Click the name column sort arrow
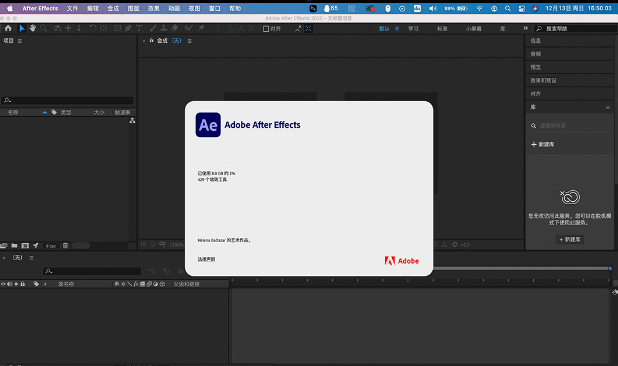This screenshot has height=366, width=618. (45, 112)
